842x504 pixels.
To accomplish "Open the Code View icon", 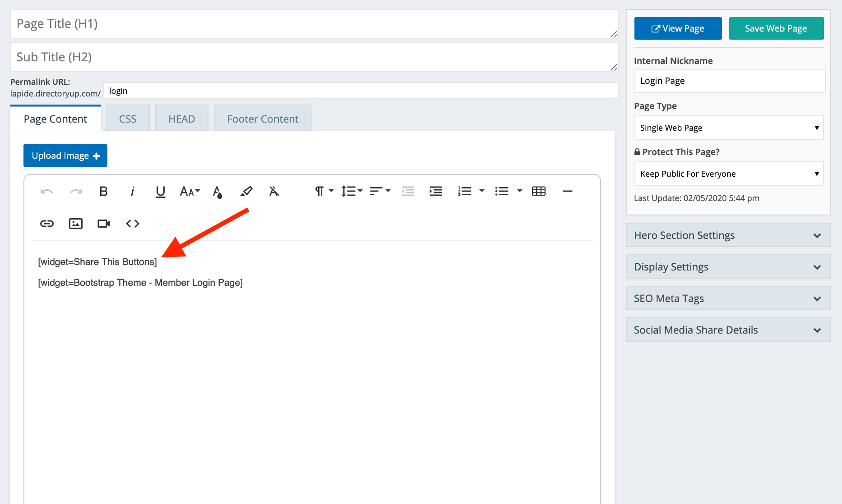I will pyautogui.click(x=132, y=223).
